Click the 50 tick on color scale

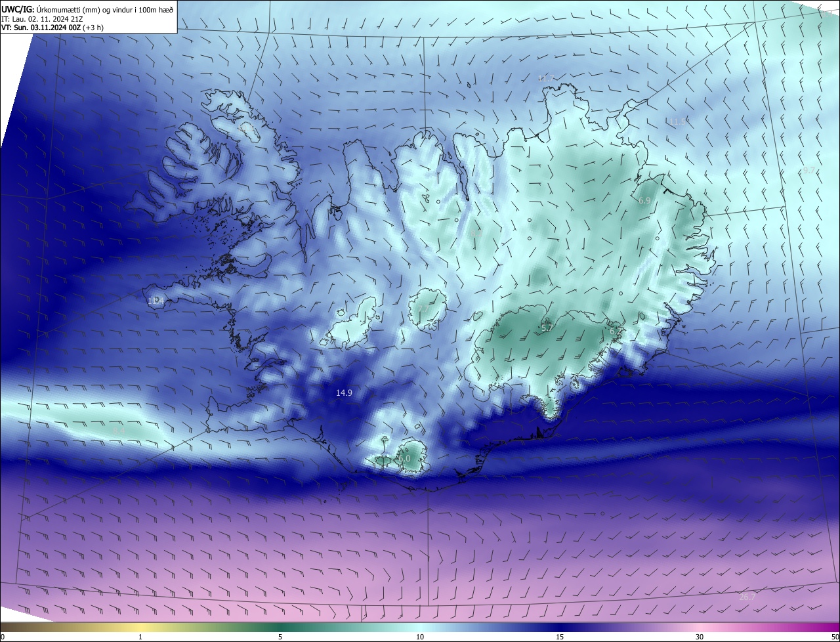(835, 637)
